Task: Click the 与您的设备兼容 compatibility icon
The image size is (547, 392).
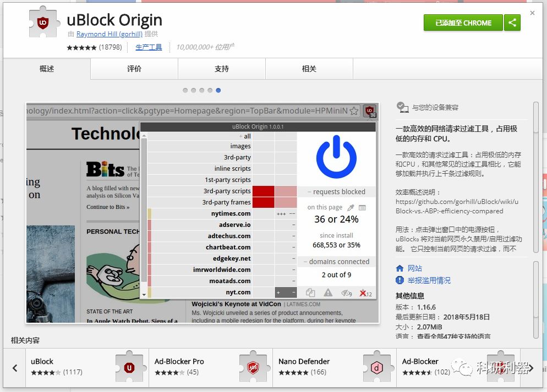Action: pyautogui.click(x=403, y=107)
